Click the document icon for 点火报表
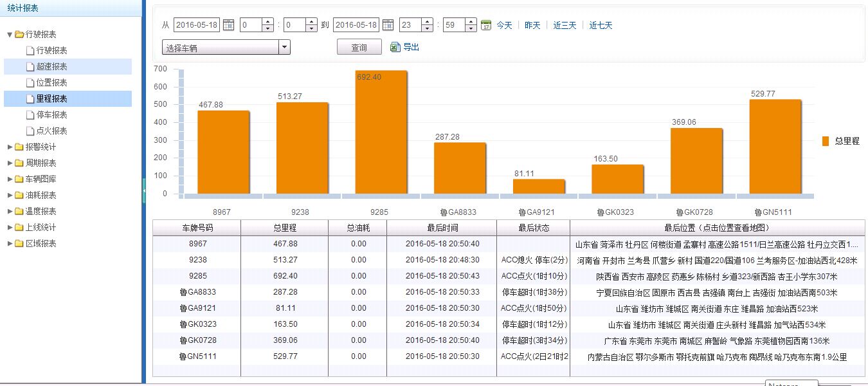The width and height of the screenshot is (868, 386). pos(30,131)
